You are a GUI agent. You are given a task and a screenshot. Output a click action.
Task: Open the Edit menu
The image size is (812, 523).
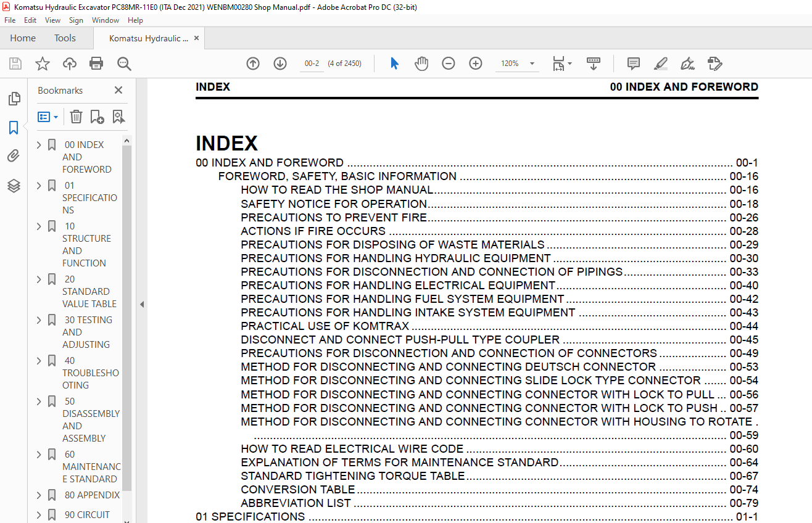pos(30,20)
